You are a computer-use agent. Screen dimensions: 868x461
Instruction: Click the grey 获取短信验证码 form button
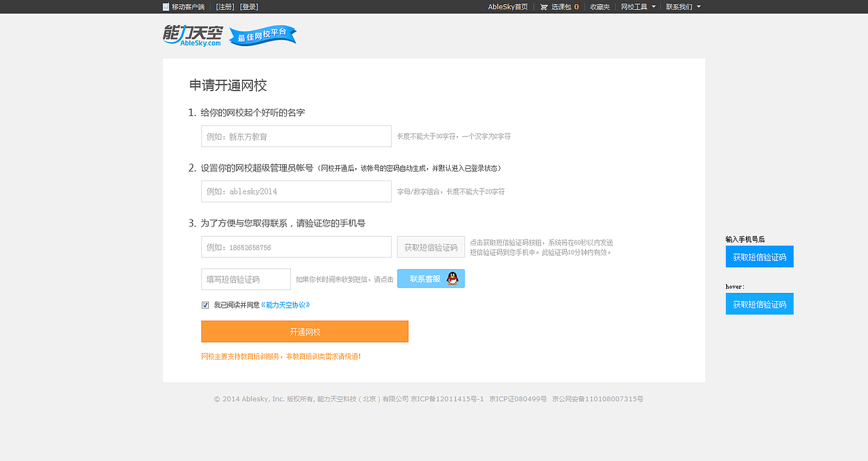(x=431, y=247)
